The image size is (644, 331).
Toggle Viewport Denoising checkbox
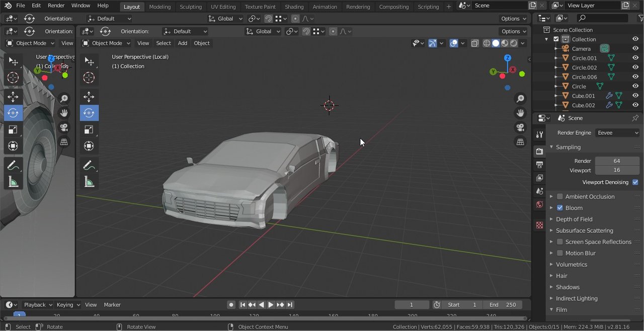point(635,182)
